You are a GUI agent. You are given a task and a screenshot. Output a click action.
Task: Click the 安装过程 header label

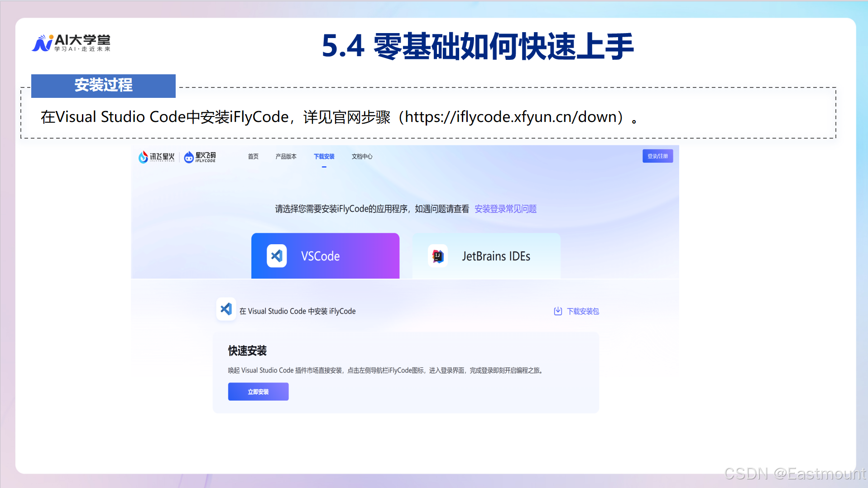click(103, 86)
